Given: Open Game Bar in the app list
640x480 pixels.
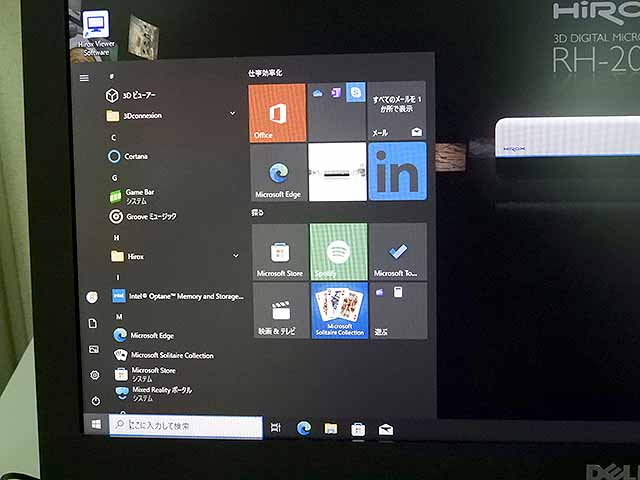Looking at the screenshot, I should (x=132, y=196).
